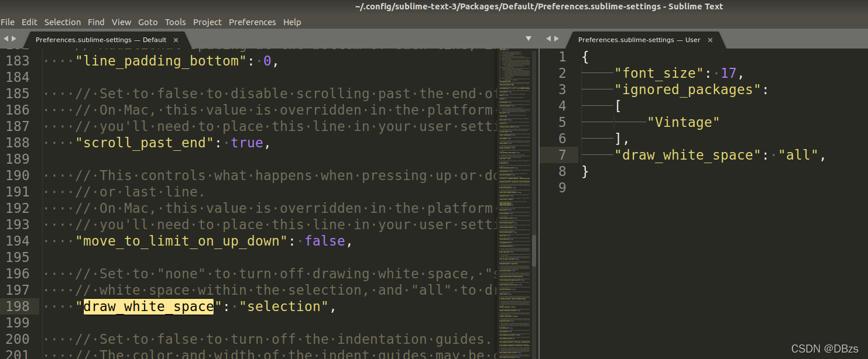This screenshot has height=359, width=868.
Task: Click the "draw_white_space" key in User settings
Action: point(688,155)
